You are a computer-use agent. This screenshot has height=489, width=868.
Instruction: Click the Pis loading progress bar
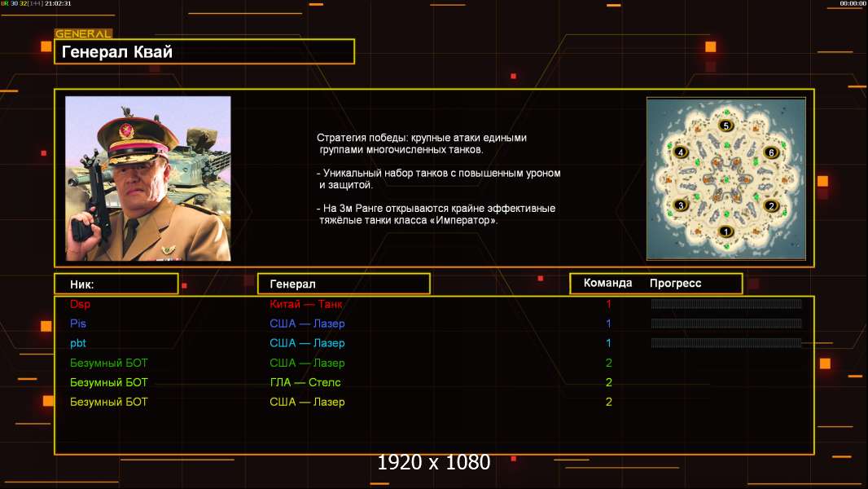726,324
